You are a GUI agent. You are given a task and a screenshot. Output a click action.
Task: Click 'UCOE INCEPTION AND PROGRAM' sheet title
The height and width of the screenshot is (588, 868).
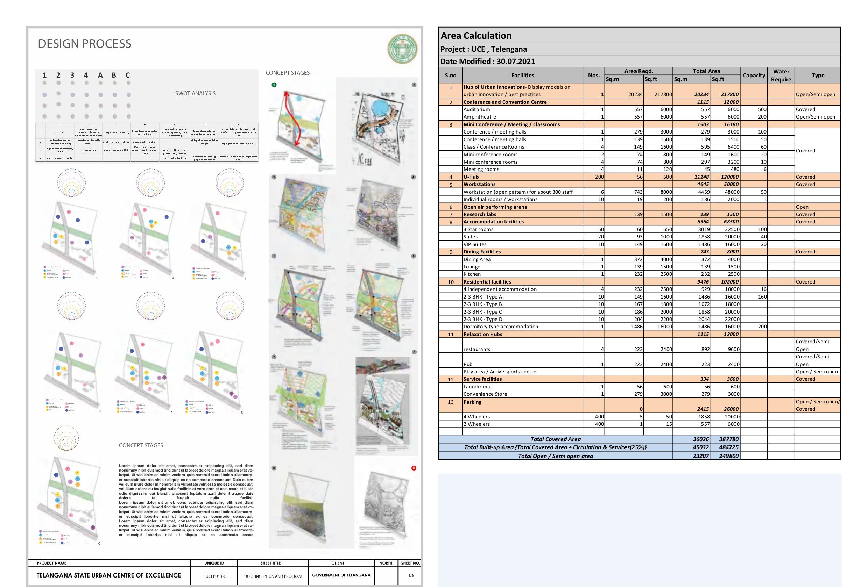pyautogui.click(x=273, y=576)
